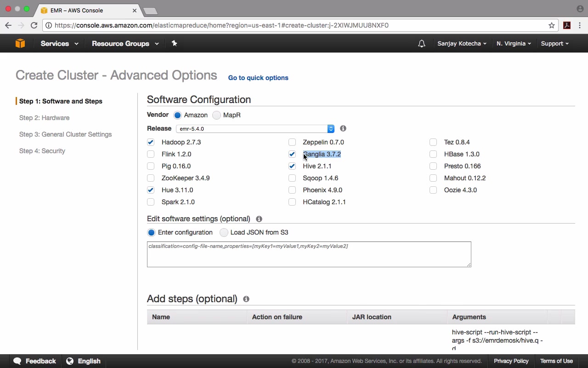
Task: Tick the Presto 0.166 checkbox
Action: [x=433, y=166]
